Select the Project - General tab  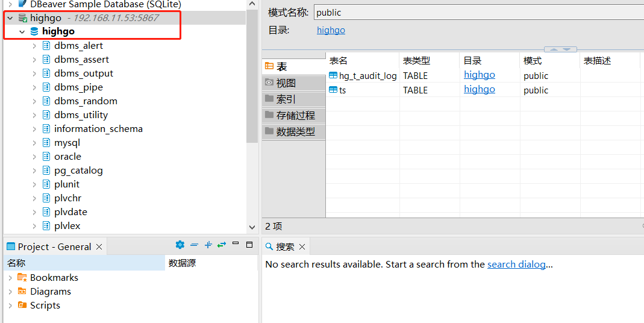tap(54, 246)
